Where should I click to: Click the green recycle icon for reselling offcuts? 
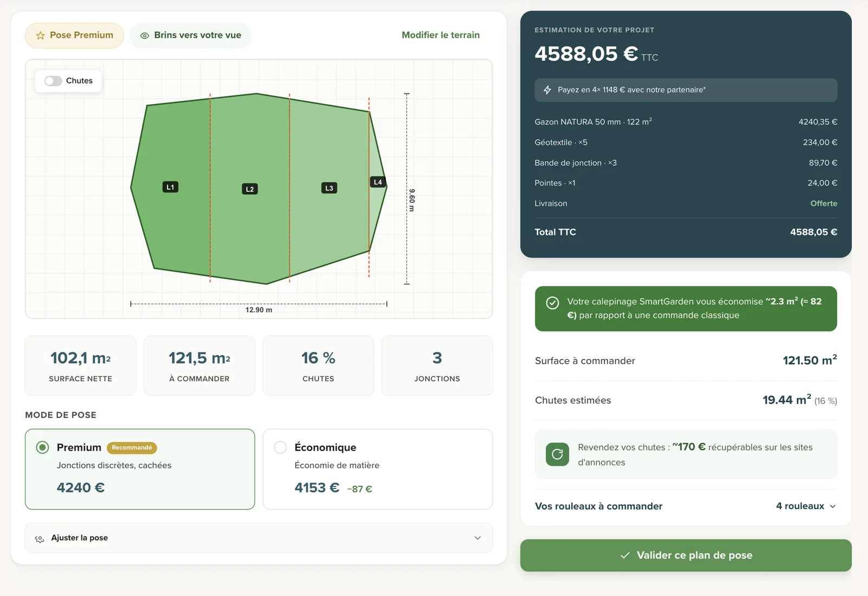(x=557, y=454)
